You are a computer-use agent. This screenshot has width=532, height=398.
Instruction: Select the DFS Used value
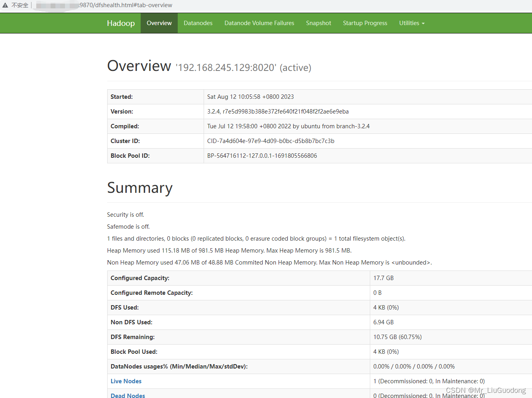(x=386, y=308)
